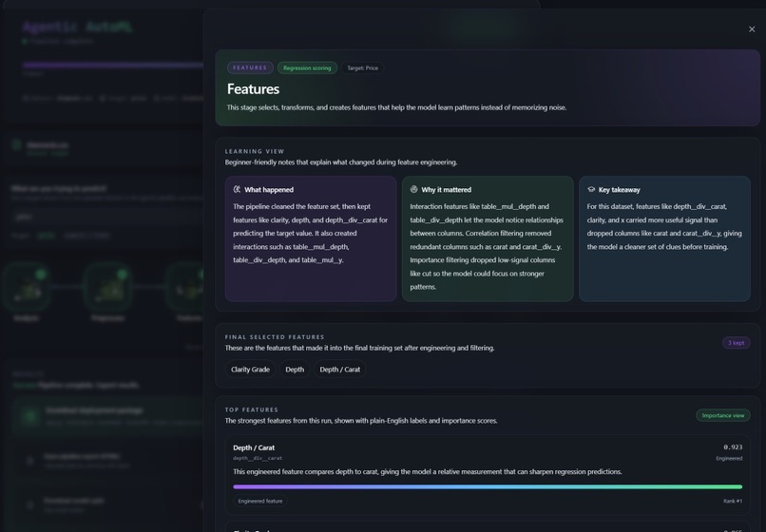Screen dimensions: 766x532
Task: Click the Analysis pipeline stage icon
Action: coord(27,287)
